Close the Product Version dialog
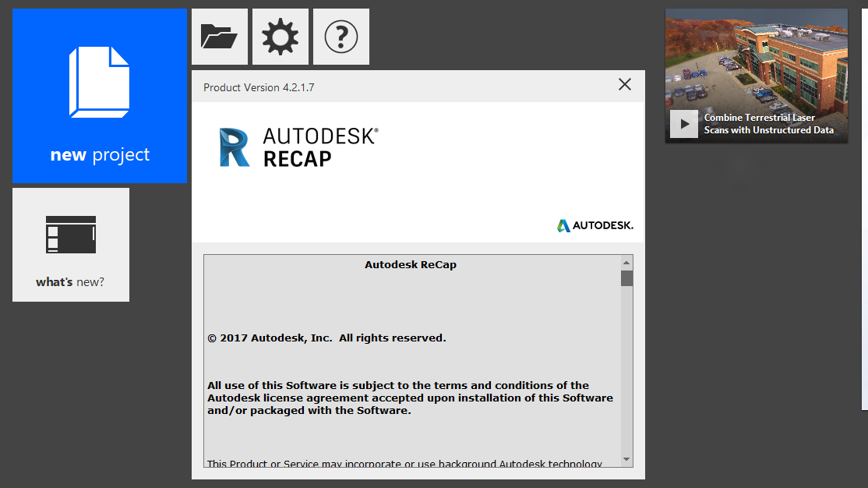Screen dimensions: 868x488 [x=624, y=84]
